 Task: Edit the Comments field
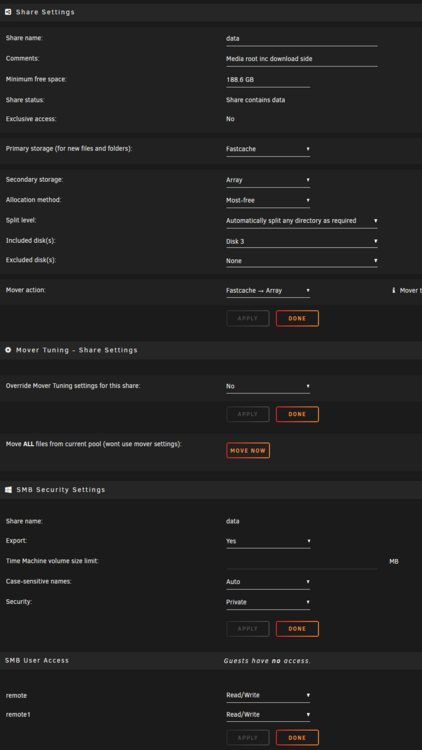tap(301, 59)
